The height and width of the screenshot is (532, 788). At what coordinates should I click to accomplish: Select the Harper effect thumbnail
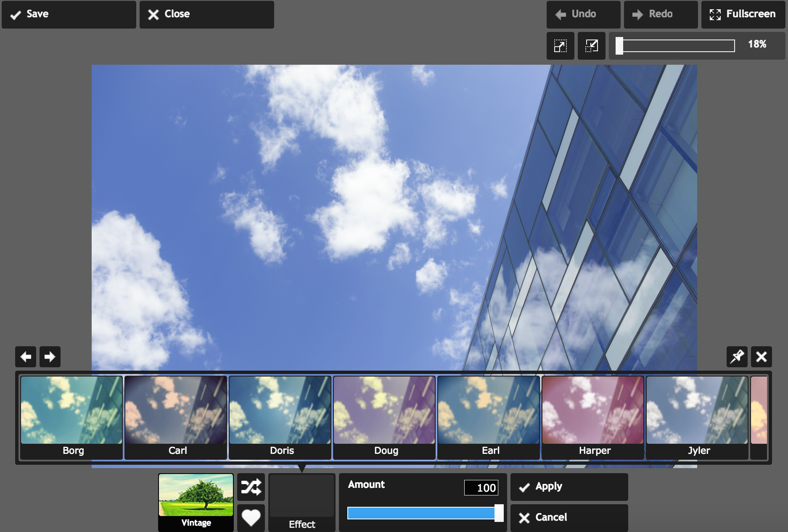point(593,417)
